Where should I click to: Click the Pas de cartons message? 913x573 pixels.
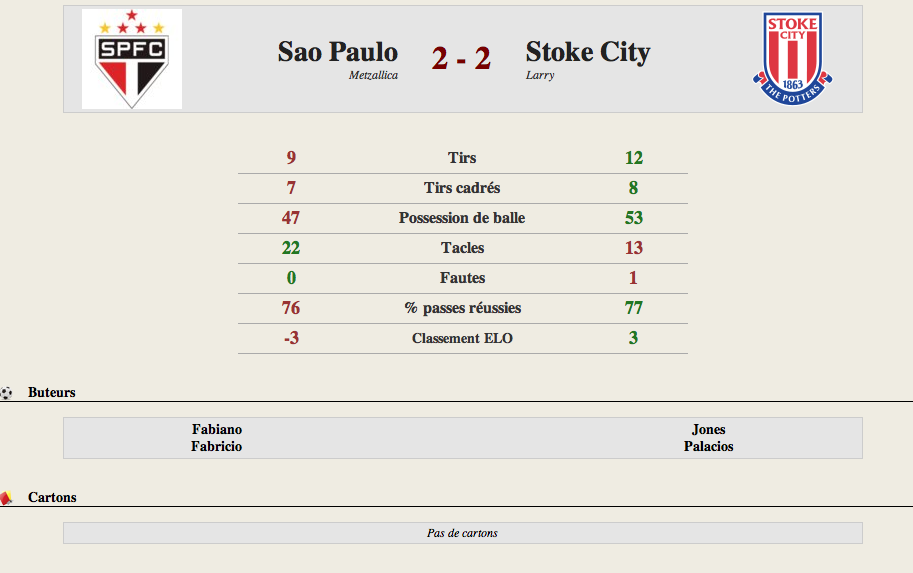[462, 533]
